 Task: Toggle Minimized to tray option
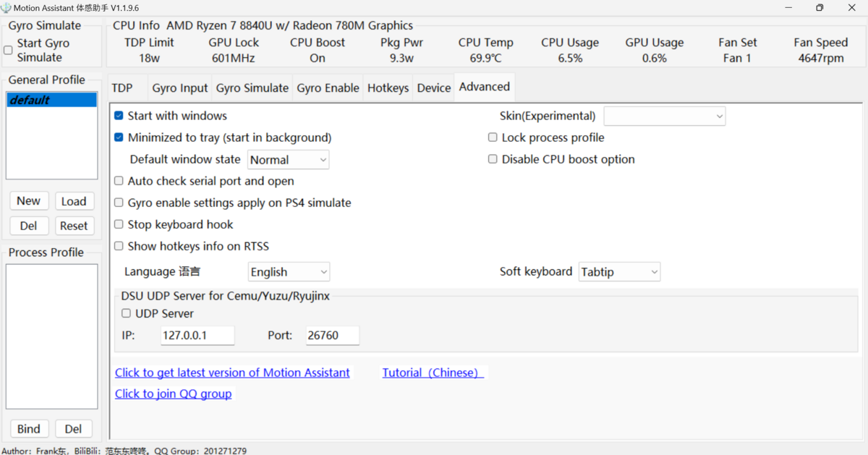pyautogui.click(x=119, y=137)
